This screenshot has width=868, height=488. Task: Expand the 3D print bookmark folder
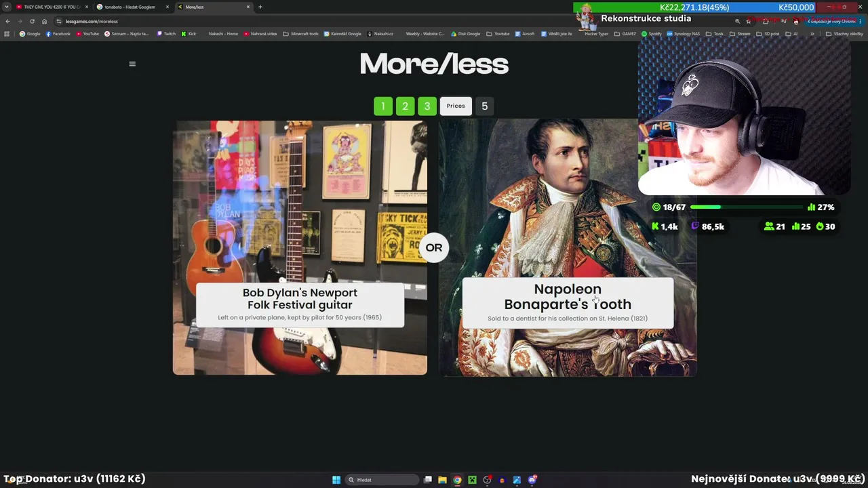(768, 34)
